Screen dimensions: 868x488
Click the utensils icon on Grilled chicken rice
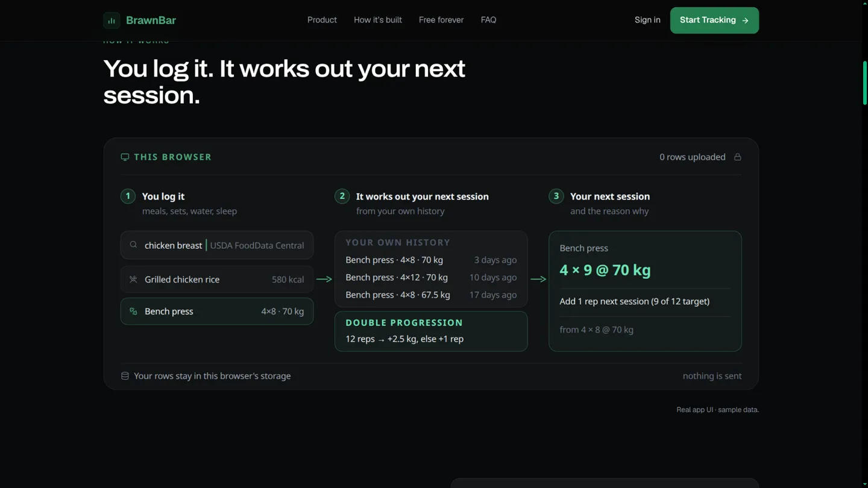pos(133,280)
